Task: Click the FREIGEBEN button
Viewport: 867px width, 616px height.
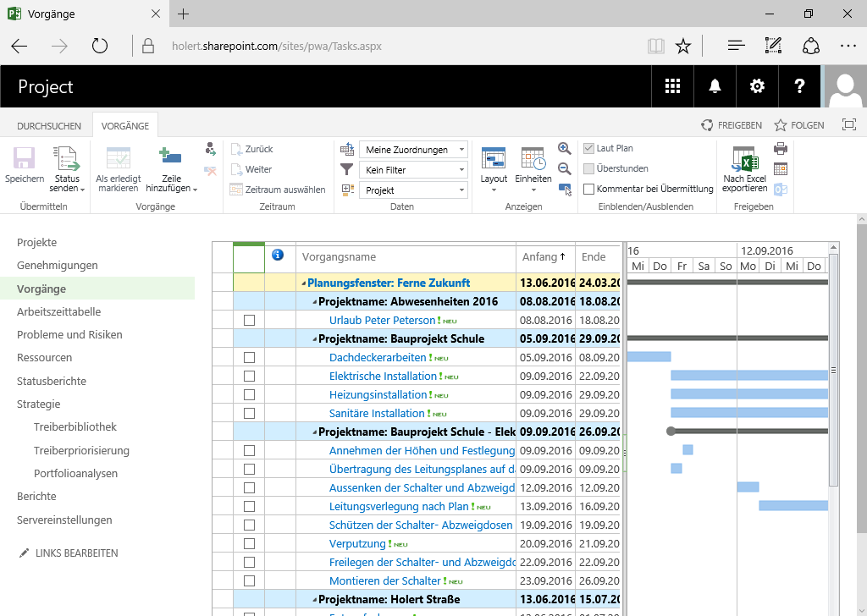Action: tap(731, 125)
